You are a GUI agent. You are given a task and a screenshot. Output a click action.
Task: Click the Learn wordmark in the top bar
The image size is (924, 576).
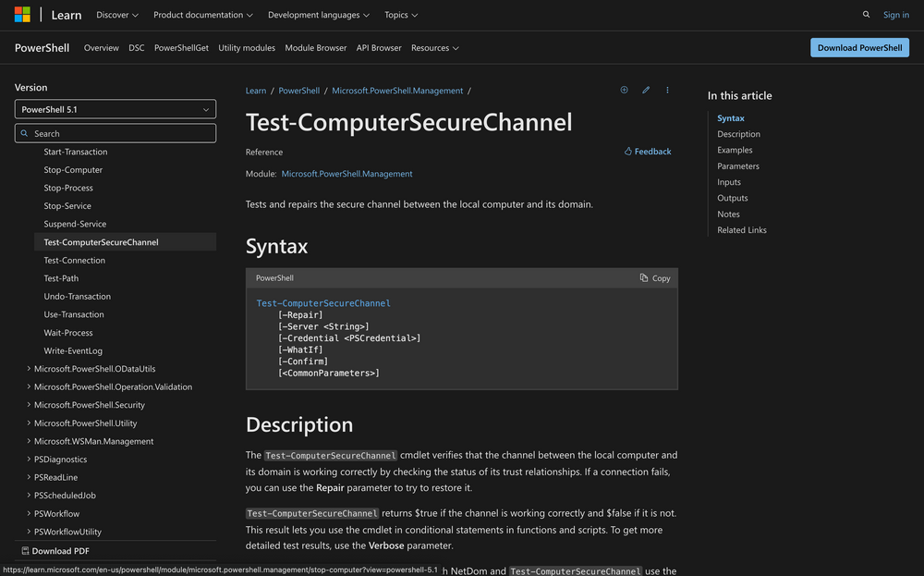tap(66, 14)
